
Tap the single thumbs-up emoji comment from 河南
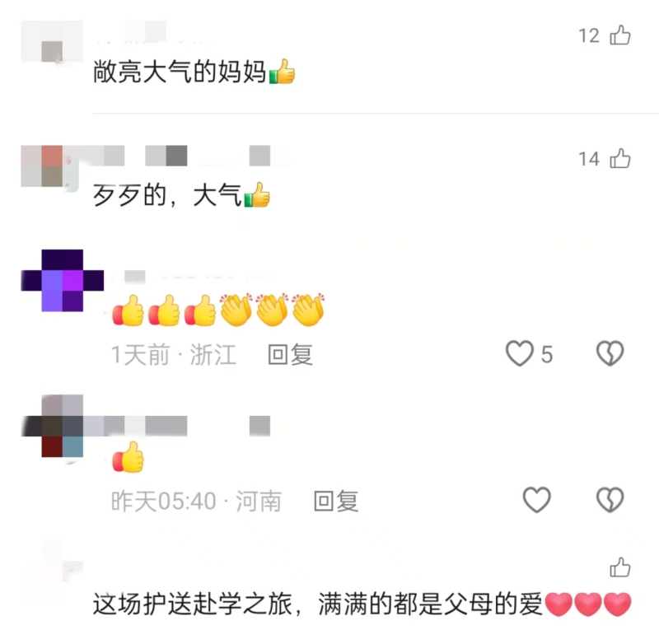[x=129, y=457]
